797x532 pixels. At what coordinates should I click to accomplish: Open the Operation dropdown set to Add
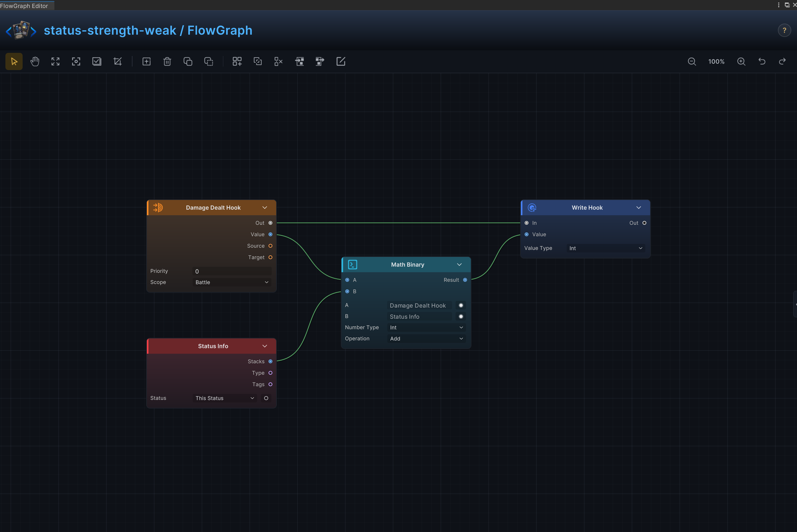coord(426,339)
